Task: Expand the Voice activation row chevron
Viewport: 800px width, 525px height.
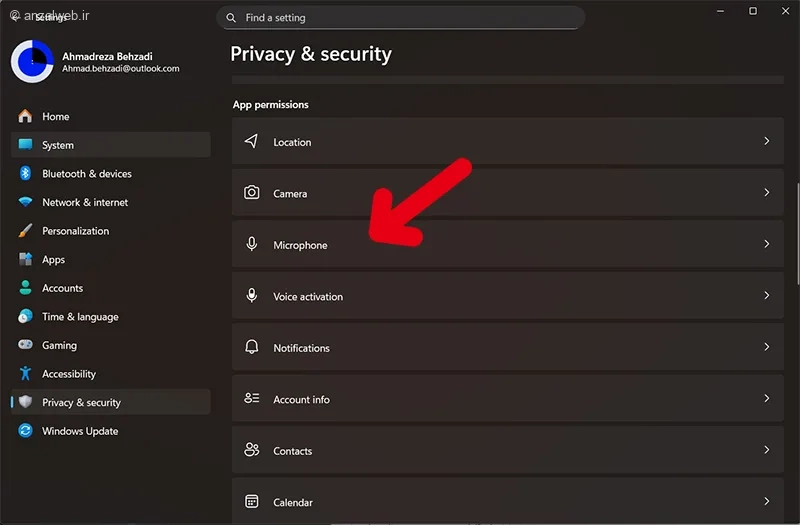Action: [x=766, y=295]
